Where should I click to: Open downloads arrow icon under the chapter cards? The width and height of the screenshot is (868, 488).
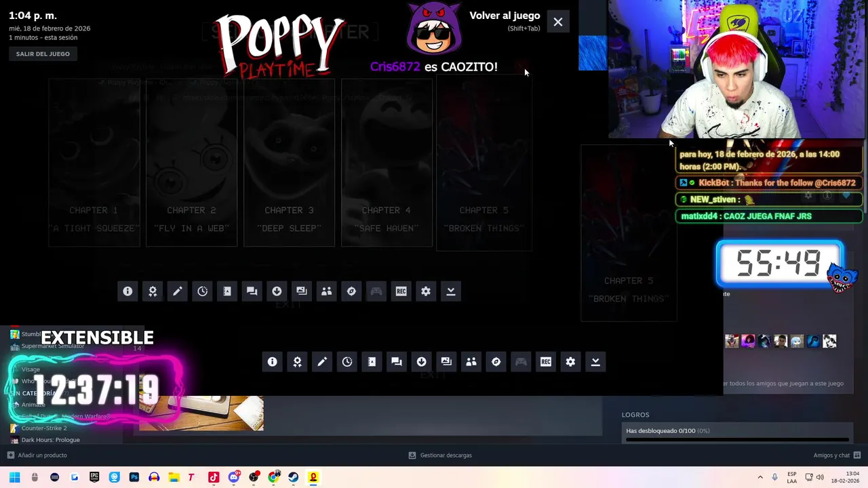[277, 291]
